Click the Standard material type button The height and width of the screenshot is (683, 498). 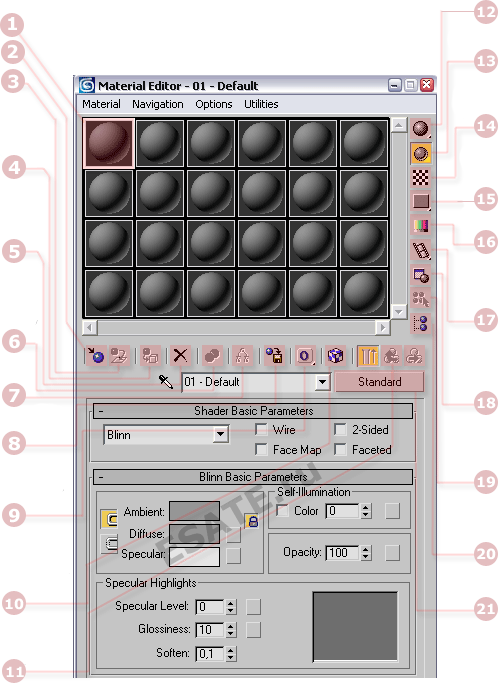pyautogui.click(x=379, y=382)
